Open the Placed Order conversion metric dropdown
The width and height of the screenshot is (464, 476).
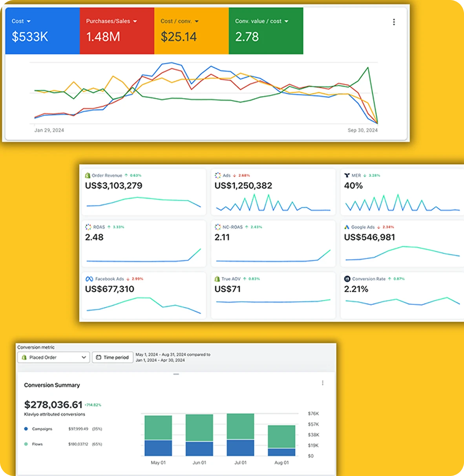point(54,357)
